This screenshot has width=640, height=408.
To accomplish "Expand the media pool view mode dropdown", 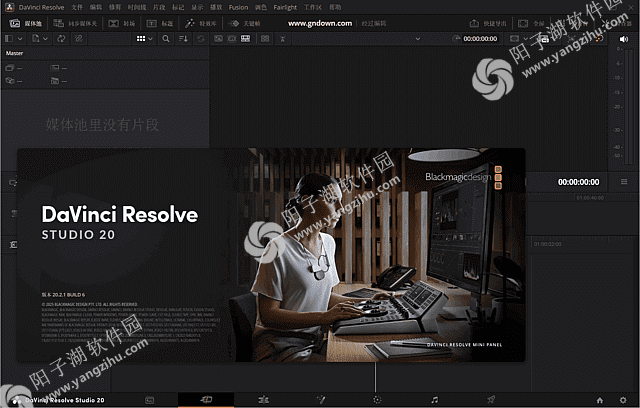I will 151,39.
